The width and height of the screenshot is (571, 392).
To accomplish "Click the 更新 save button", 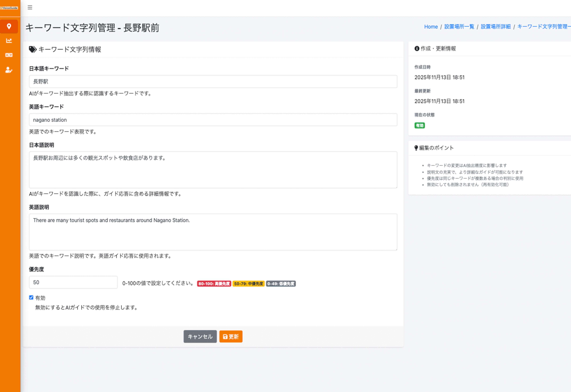I will point(231,336).
